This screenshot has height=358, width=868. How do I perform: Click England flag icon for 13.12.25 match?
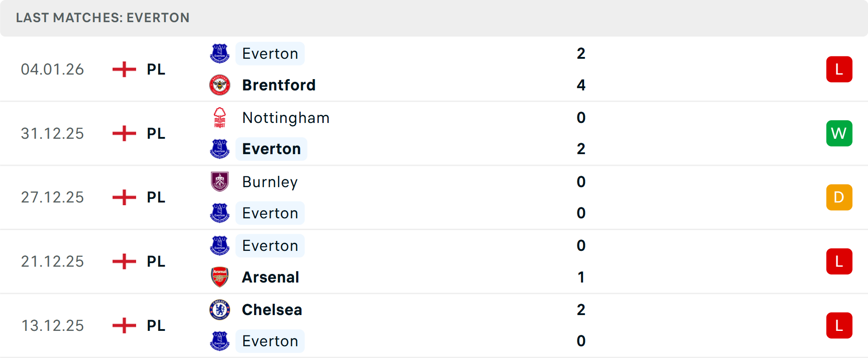pyautogui.click(x=124, y=325)
